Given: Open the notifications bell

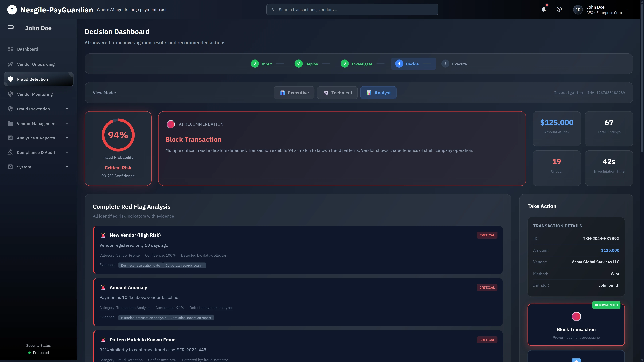Looking at the screenshot, I should pyautogui.click(x=544, y=10).
